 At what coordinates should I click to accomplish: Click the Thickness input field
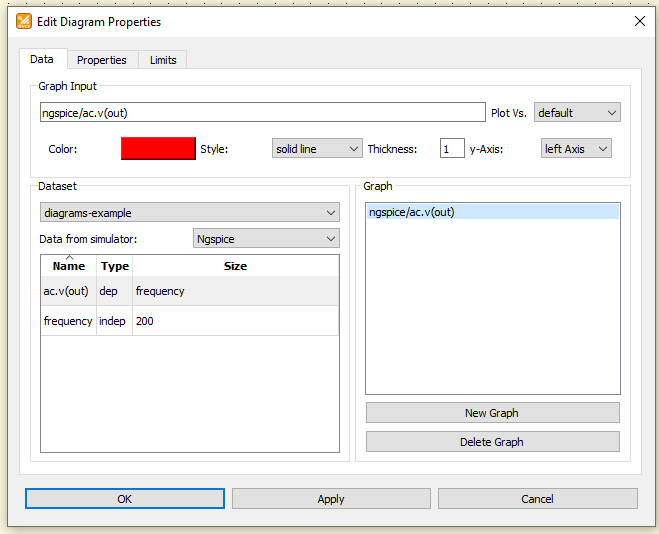[452, 148]
